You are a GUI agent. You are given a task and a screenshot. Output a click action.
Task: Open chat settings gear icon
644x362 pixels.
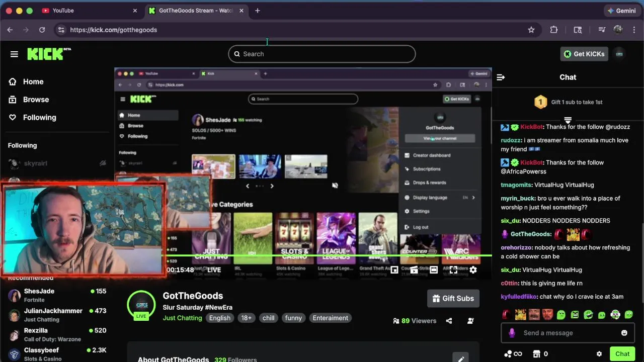599,354
